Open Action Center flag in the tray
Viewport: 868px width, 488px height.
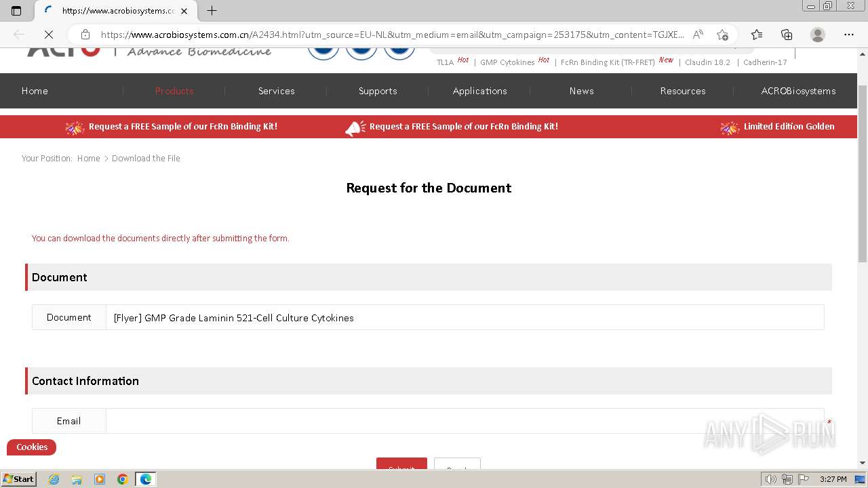803,479
